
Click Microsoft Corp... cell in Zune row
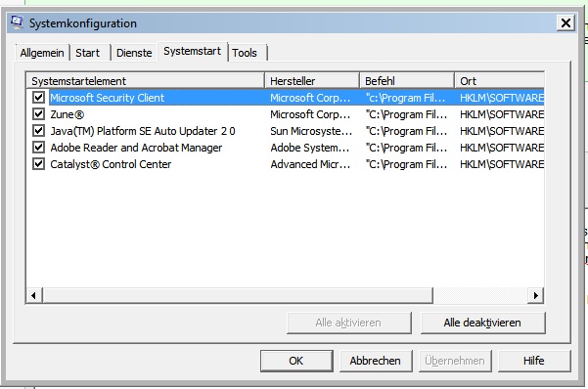[x=310, y=114]
